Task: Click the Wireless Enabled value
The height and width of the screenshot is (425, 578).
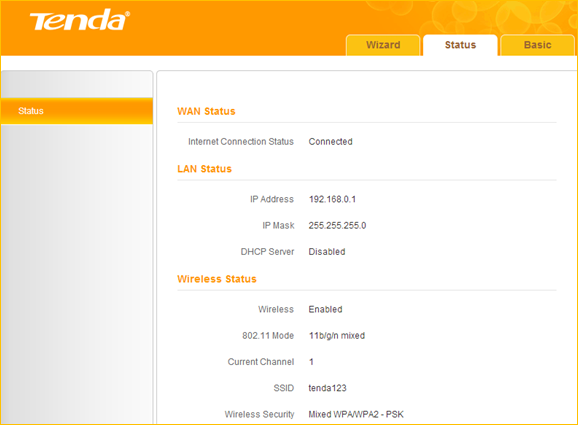Action: coord(325,309)
